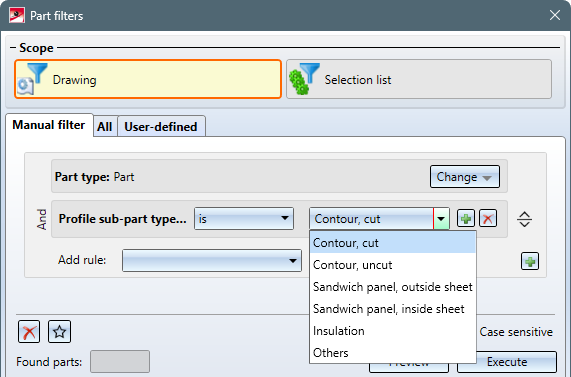571x377 pixels.
Task: Click the Part filters app logo icon
Action: (x=17, y=15)
